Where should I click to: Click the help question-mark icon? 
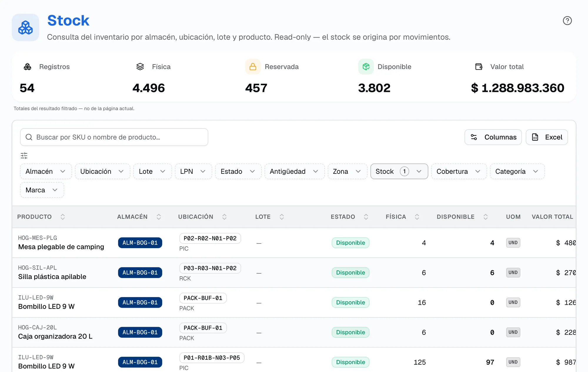pos(567,21)
